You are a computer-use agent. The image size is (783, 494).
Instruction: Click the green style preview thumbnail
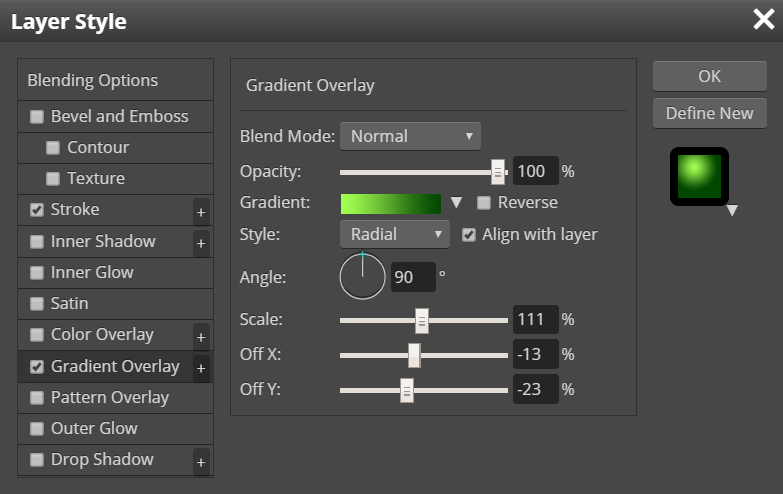pyautogui.click(x=699, y=176)
